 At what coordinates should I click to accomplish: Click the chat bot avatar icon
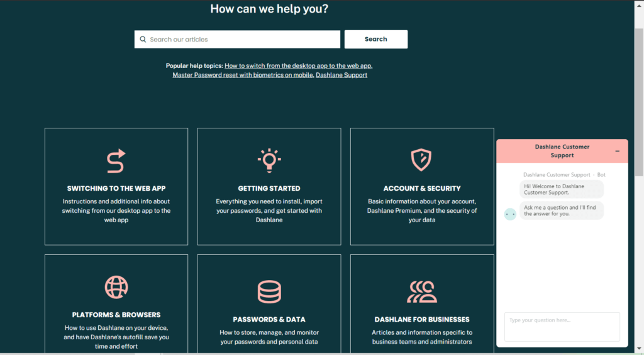[x=510, y=214]
